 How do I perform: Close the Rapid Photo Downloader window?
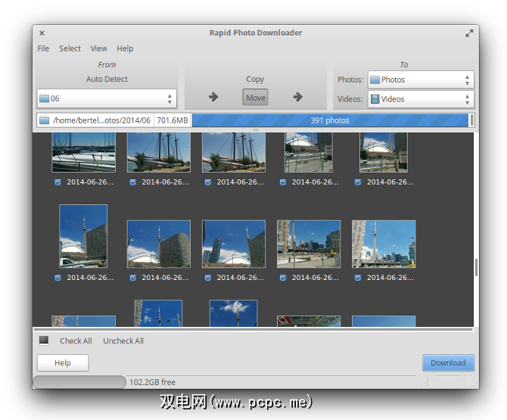click(x=42, y=33)
